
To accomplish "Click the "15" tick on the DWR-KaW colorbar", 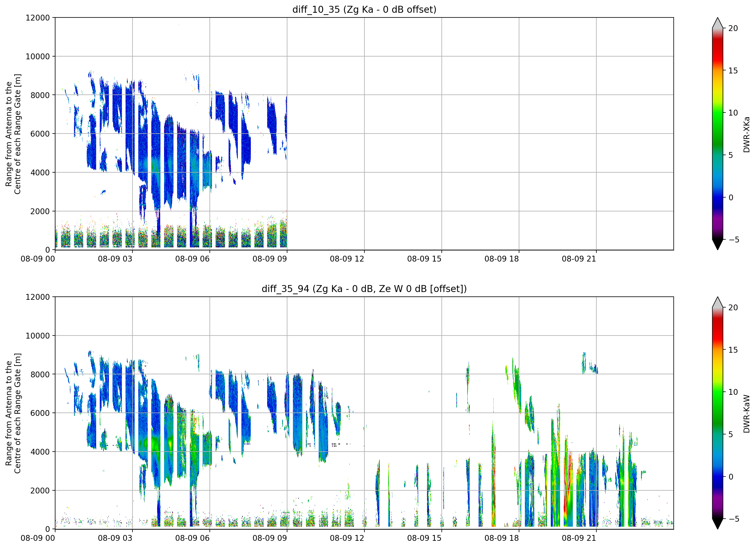I will pos(733,350).
